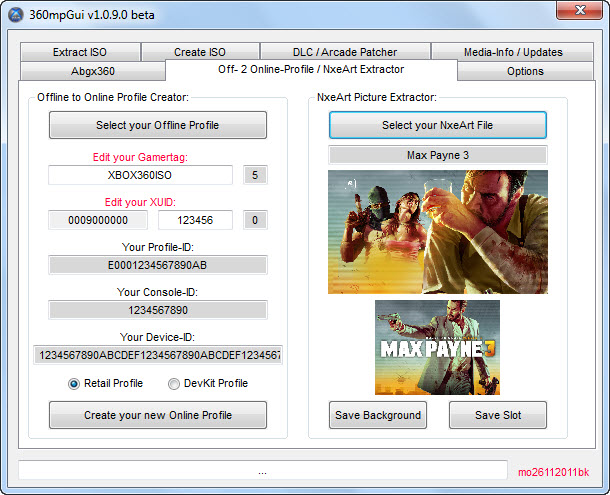Click Select your NxeArt File button

coord(438,125)
